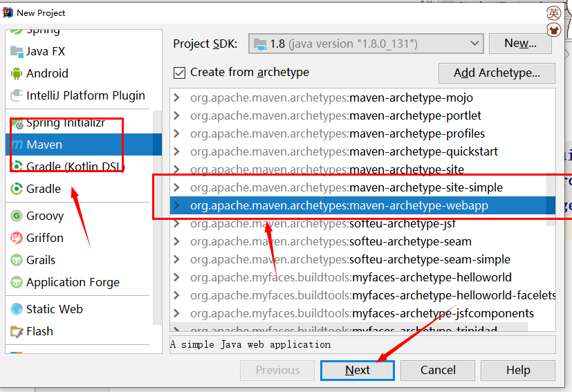
Task: Select maven-archetype-webapp archetype text
Action: 339,205
